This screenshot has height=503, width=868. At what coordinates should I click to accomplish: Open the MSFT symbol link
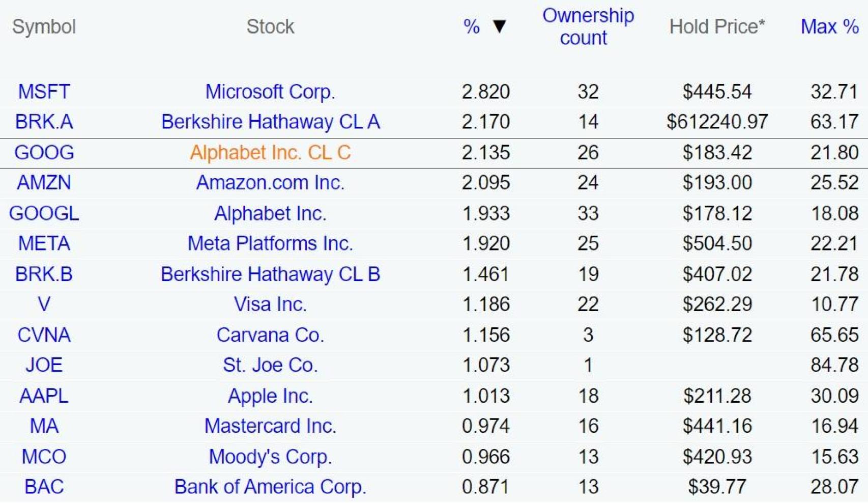click(44, 92)
